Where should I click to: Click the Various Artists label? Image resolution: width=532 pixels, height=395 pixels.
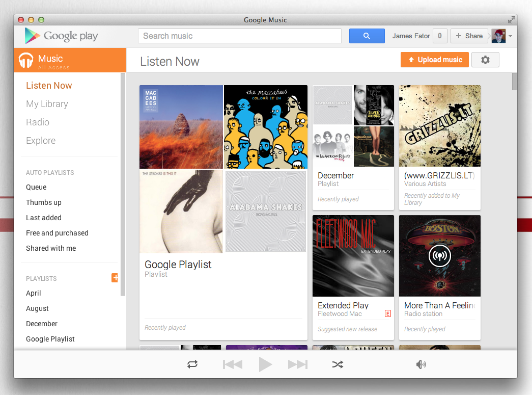[425, 184]
